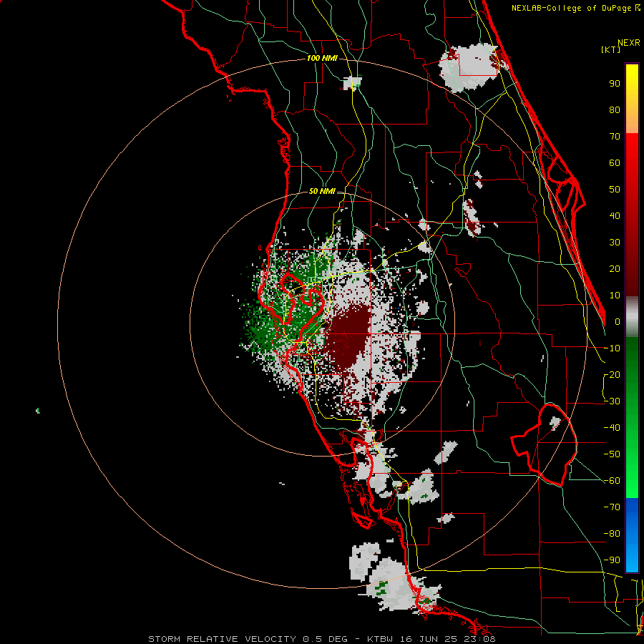The height and width of the screenshot is (644, 644).
Task: Click the positive 70 scale label
Action: 615,137
